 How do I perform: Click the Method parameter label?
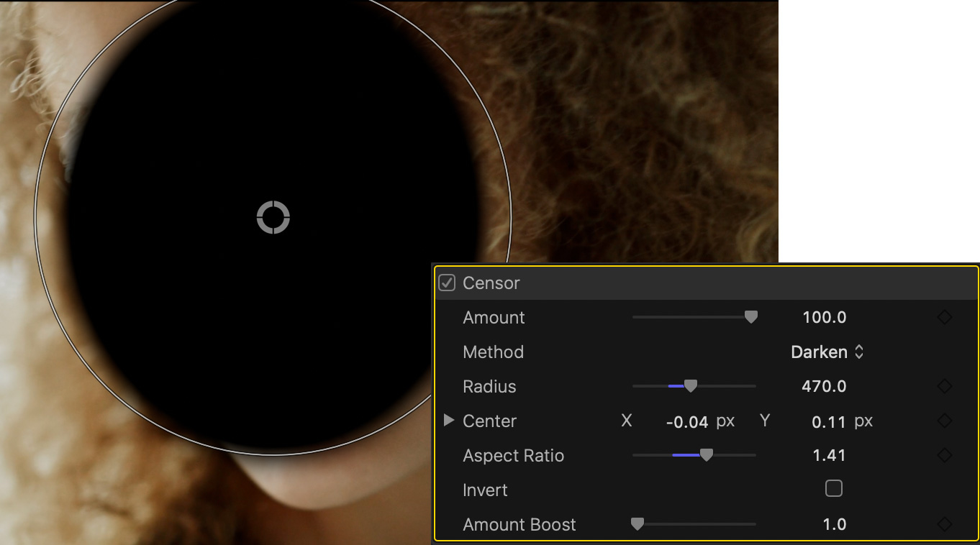pos(494,352)
